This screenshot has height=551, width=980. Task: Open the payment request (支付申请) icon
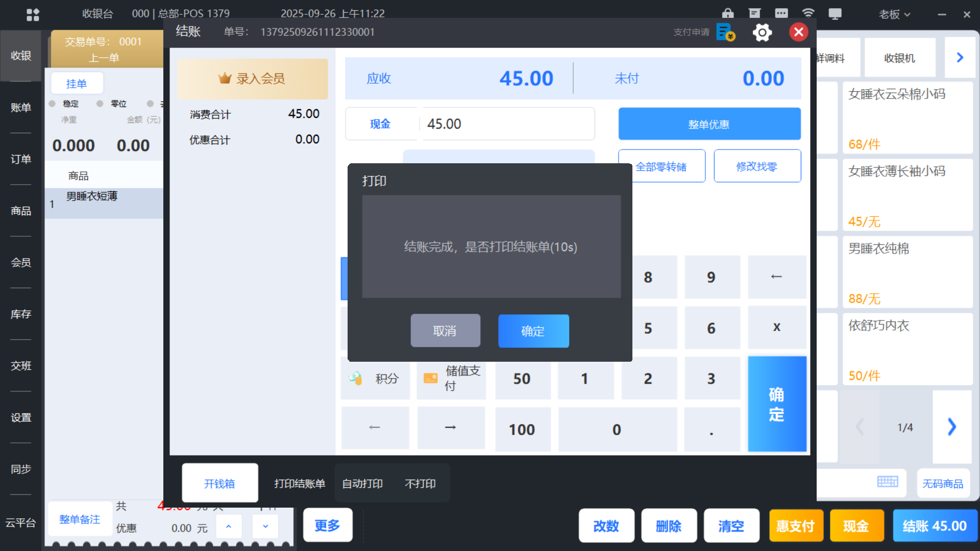coord(726,32)
